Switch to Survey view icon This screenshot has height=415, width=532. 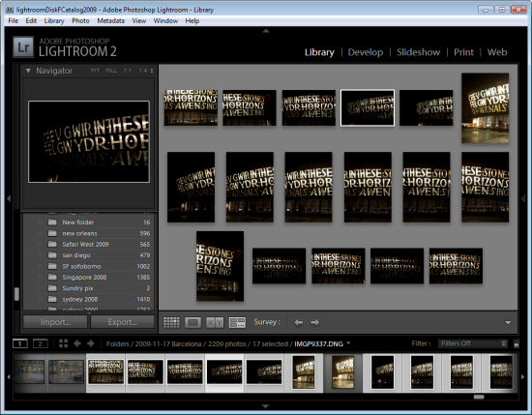pyautogui.click(x=237, y=322)
